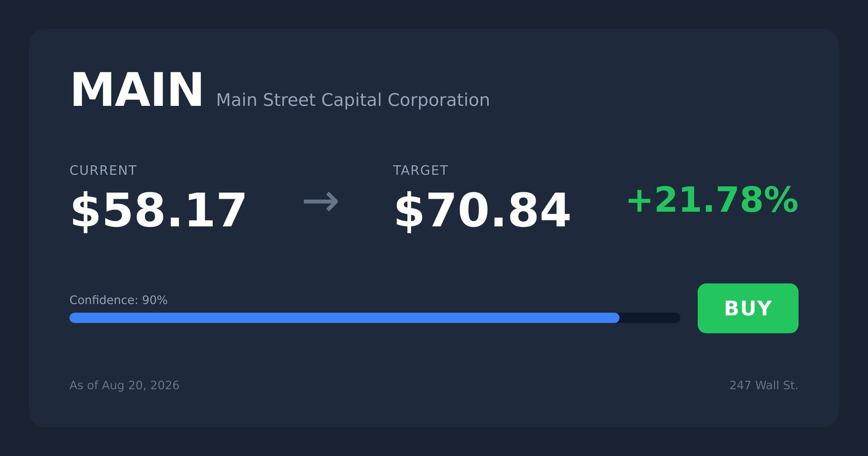Screen dimensions: 868x456
Task: Click the TARGET label
Action: coord(420,170)
